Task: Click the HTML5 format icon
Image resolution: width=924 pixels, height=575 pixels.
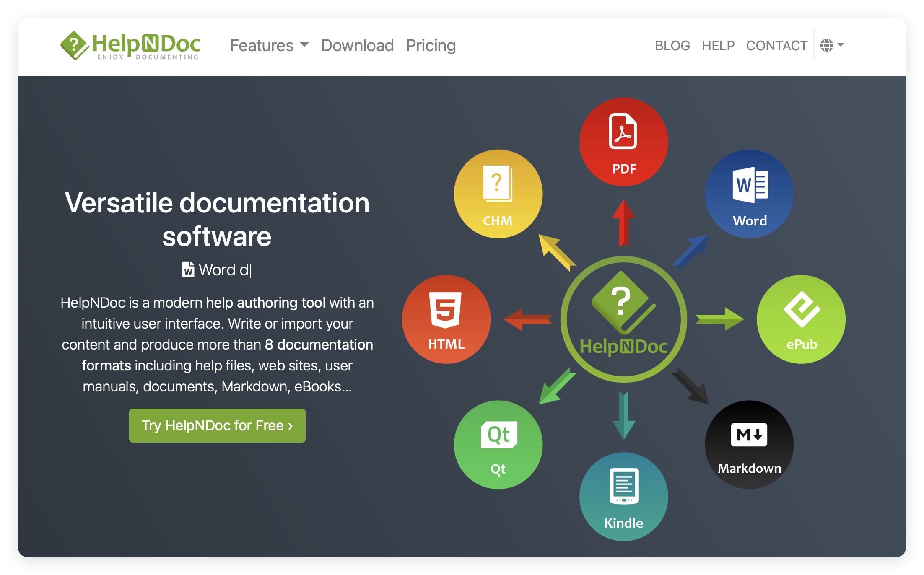Action: (446, 319)
